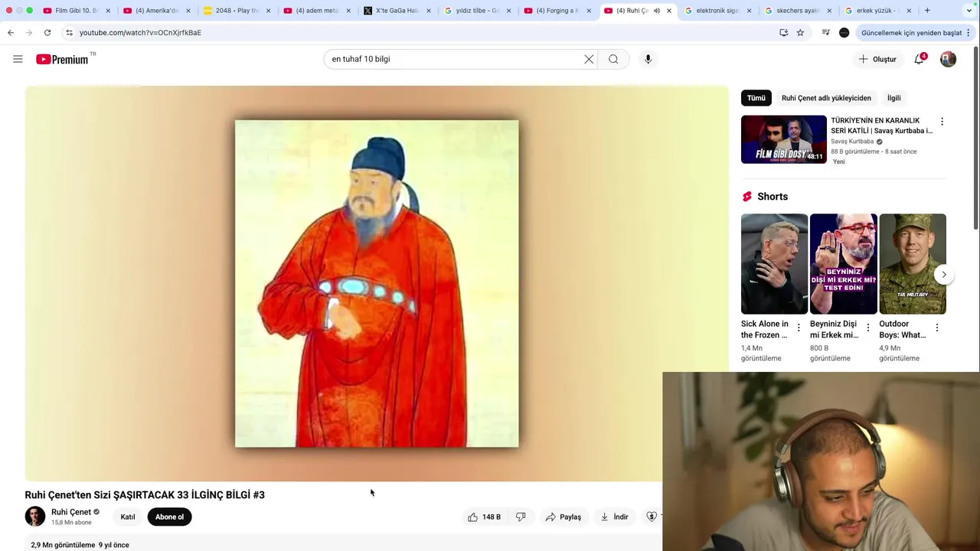980x551 pixels.
Task: Open Chrome three-dot menu
Action: [x=969, y=33]
